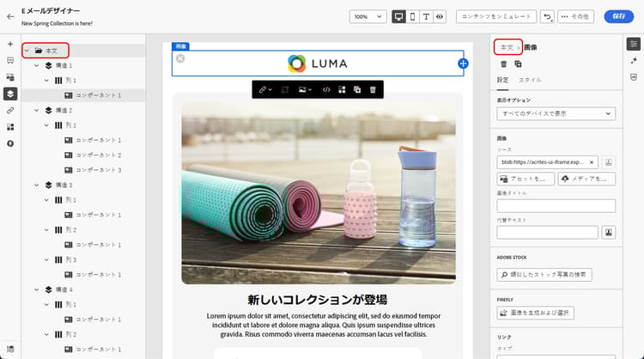
Task: Insert link via the floating toolbar link icon
Action: (x=265, y=89)
